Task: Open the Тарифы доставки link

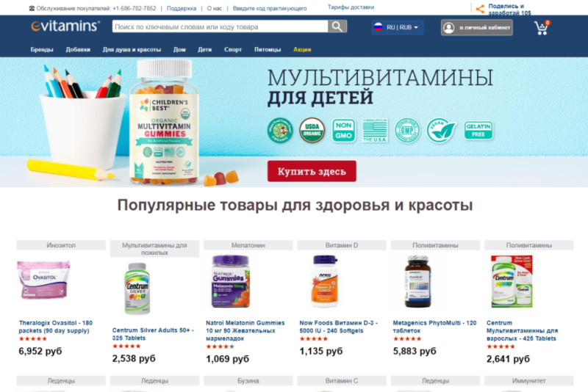Action: click(x=351, y=7)
